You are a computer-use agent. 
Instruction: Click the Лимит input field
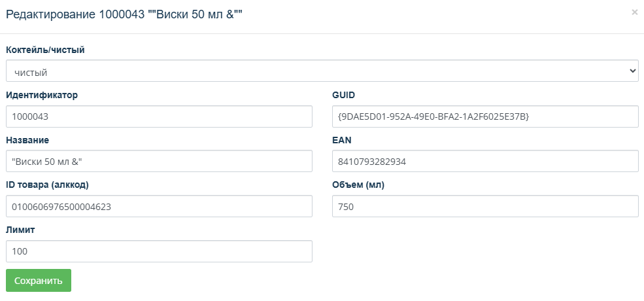[x=159, y=252]
